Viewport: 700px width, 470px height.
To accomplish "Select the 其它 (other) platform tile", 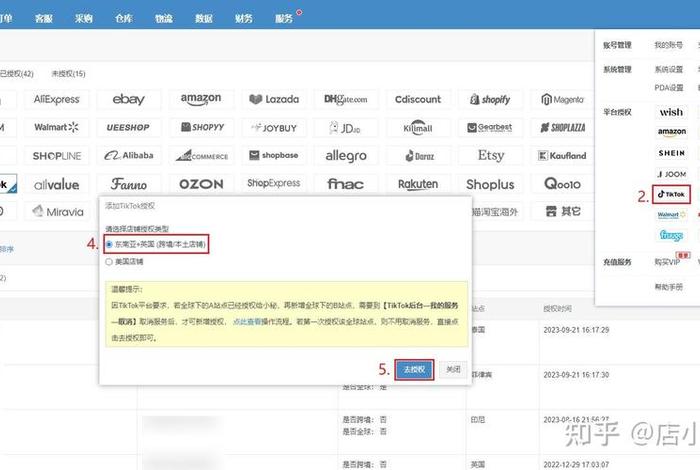I will 562,212.
